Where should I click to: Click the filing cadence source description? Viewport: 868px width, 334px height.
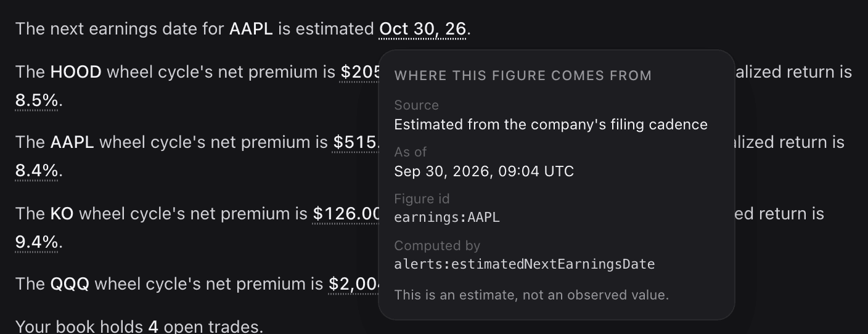point(551,124)
